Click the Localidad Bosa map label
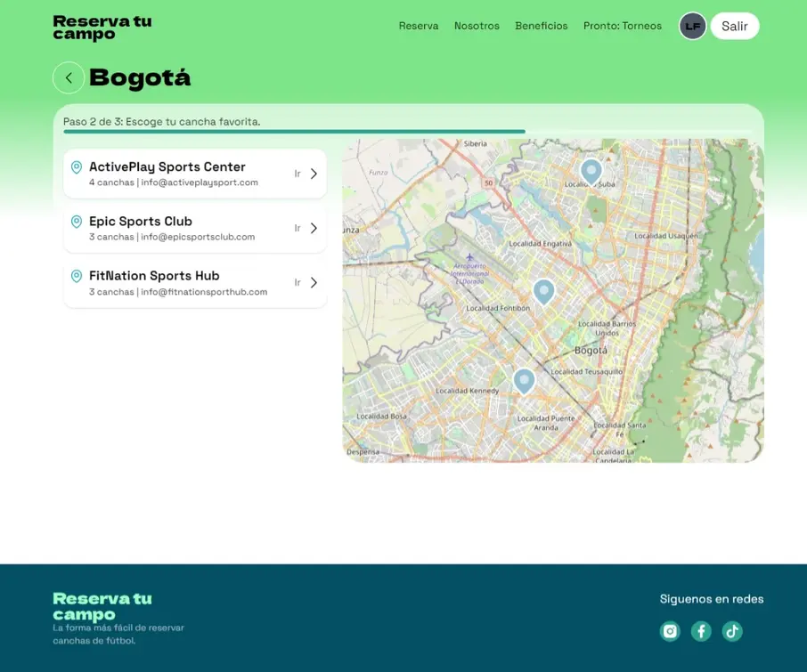 click(381, 417)
